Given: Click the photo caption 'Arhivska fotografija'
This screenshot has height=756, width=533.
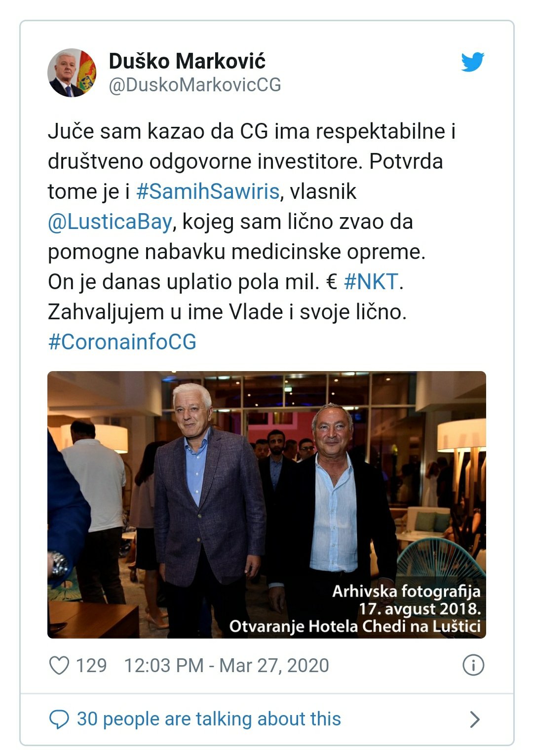Looking at the screenshot, I should (406, 591).
